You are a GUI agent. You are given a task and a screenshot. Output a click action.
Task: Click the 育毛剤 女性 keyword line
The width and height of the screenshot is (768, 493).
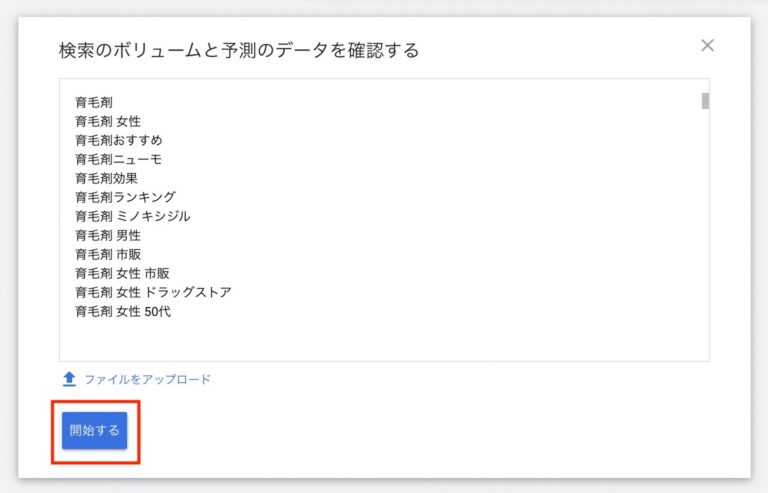(107, 121)
